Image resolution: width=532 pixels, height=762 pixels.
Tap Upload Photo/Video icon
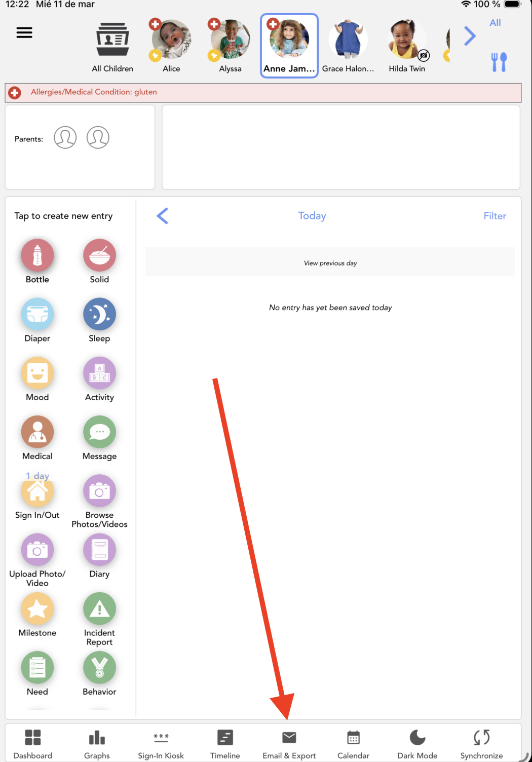click(x=37, y=550)
